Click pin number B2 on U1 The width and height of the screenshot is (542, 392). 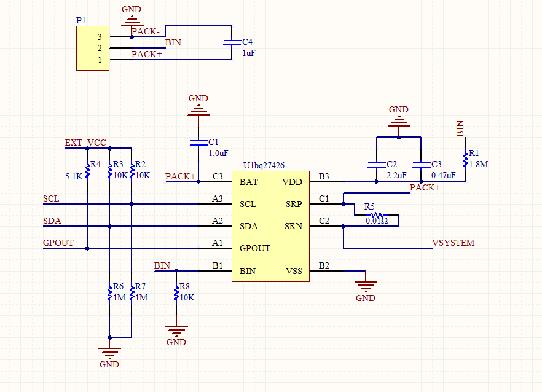point(324,265)
